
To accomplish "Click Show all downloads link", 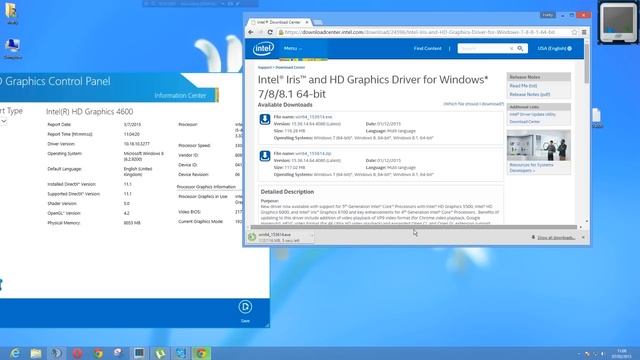I will click(x=556, y=237).
